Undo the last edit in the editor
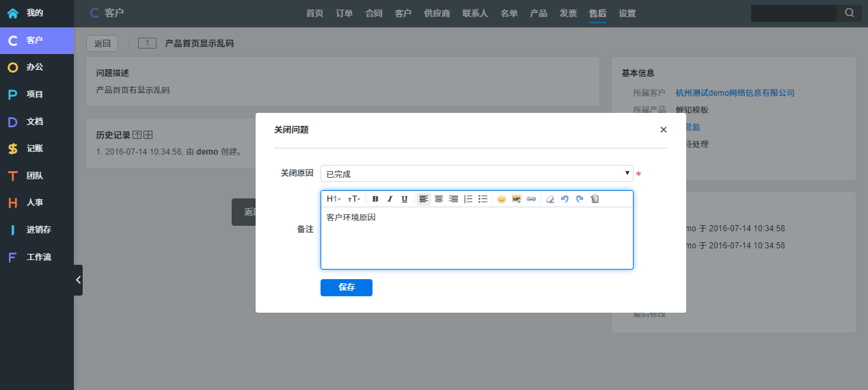The width and height of the screenshot is (868, 390). coord(565,199)
